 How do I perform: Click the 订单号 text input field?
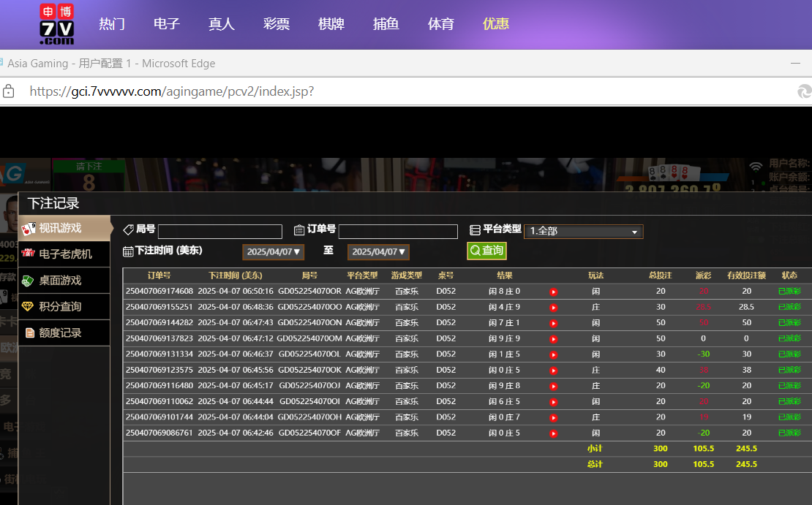tap(398, 232)
